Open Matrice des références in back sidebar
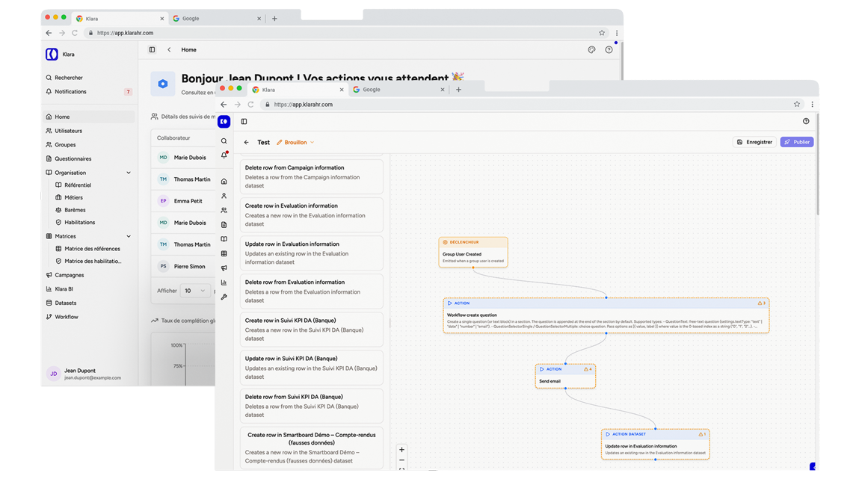 click(x=93, y=249)
